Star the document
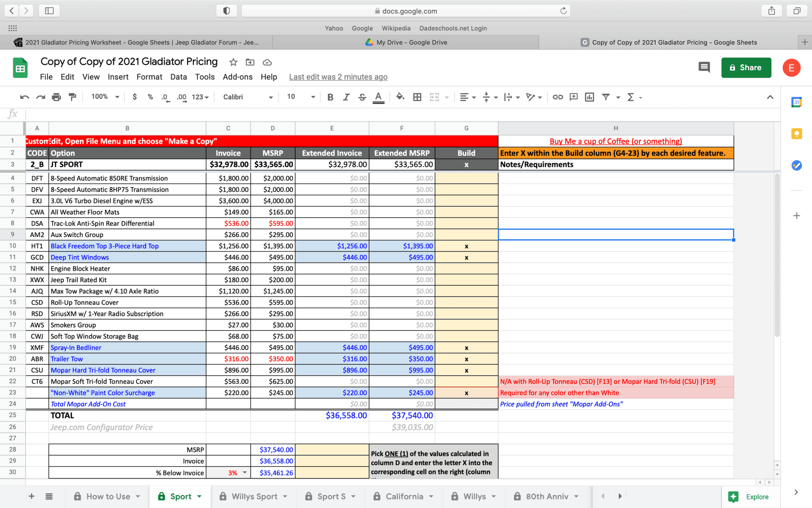Image resolution: width=812 pixels, height=508 pixels. coord(233,62)
